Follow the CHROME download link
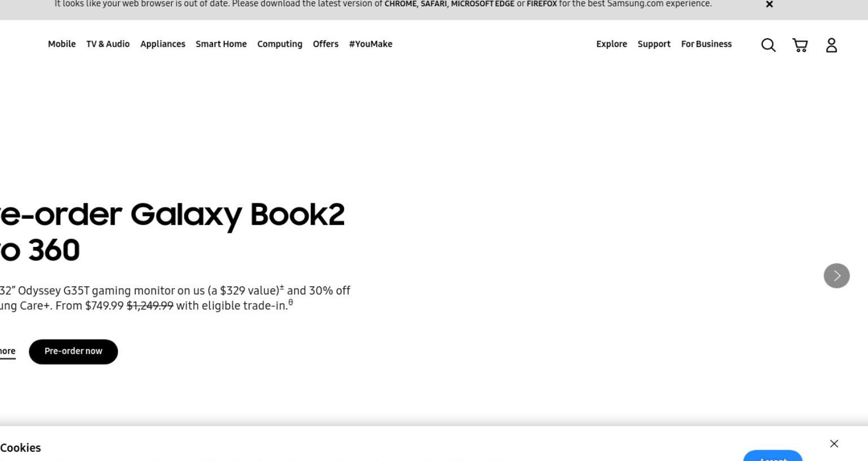The width and height of the screenshot is (868, 461). (x=401, y=4)
